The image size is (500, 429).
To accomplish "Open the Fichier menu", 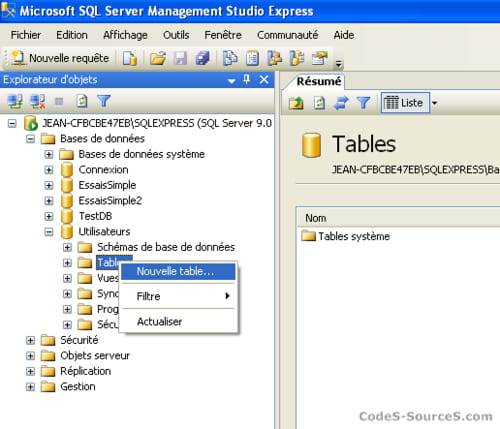I will click(x=26, y=35).
